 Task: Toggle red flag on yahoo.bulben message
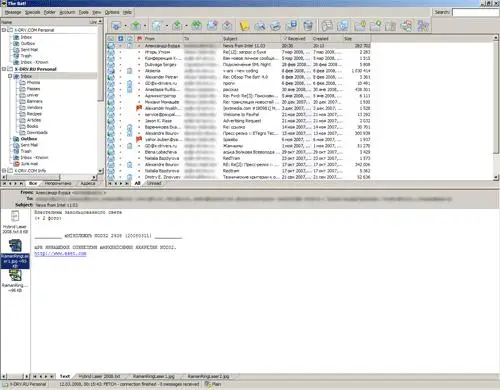(139, 139)
